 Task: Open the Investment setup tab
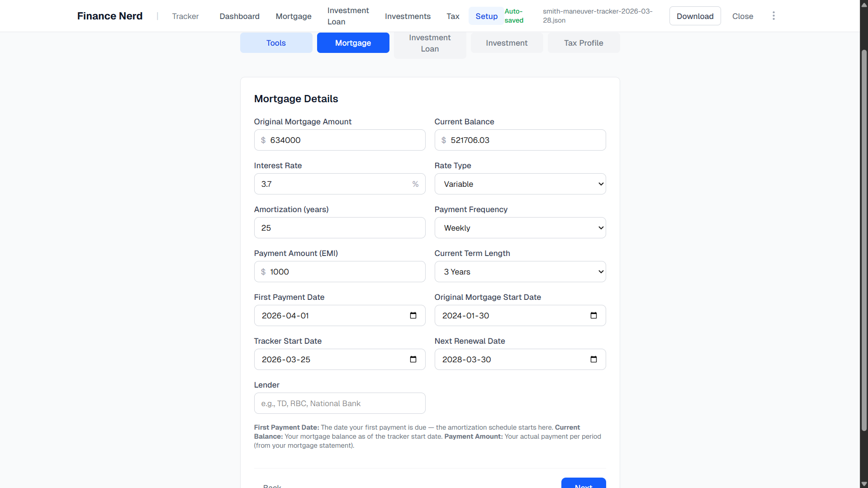coord(507,43)
